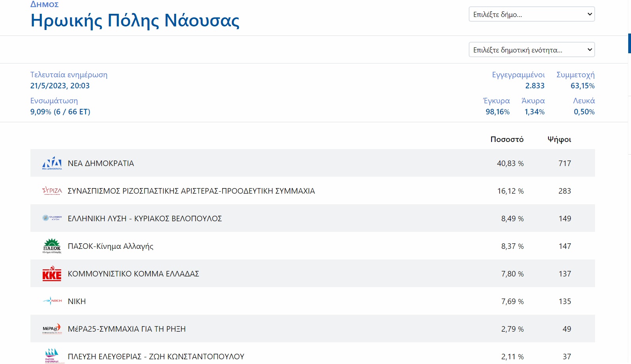Click the ΝΙΚΗ party logo
Screen dimensions: 631x364
point(52,301)
